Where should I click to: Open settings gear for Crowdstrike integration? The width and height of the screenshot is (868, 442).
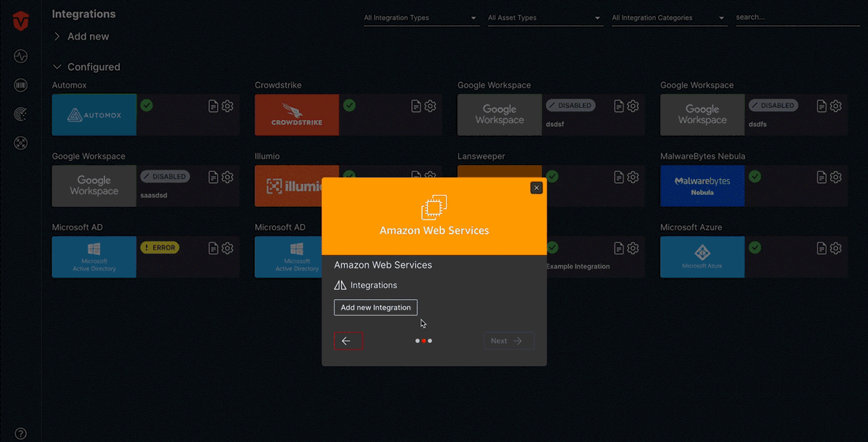click(x=430, y=106)
